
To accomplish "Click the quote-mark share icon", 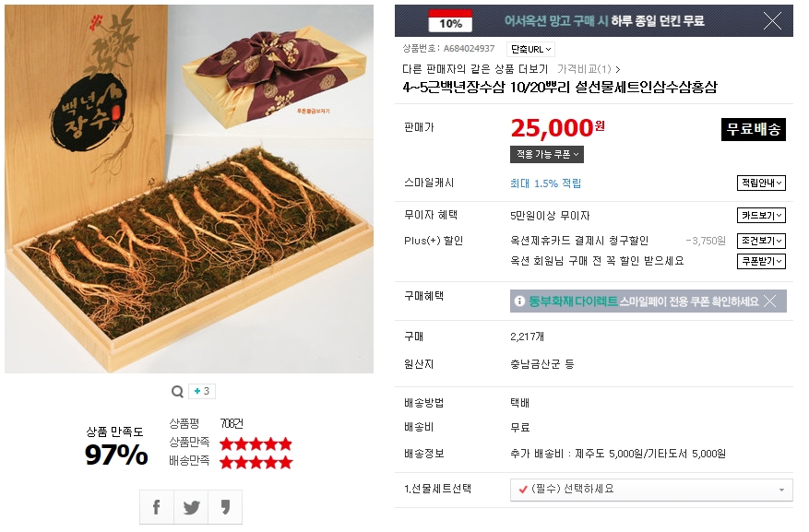I will 225,507.
